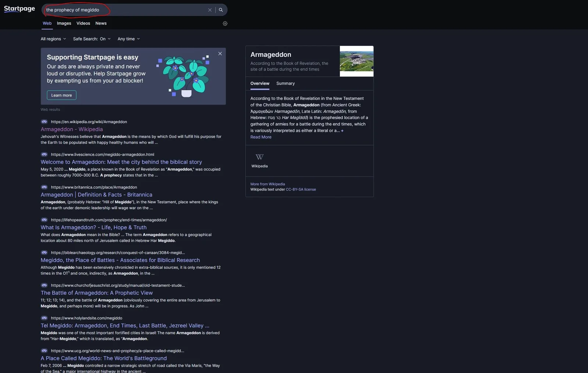
Task: Select the News tab
Action: click(x=101, y=23)
